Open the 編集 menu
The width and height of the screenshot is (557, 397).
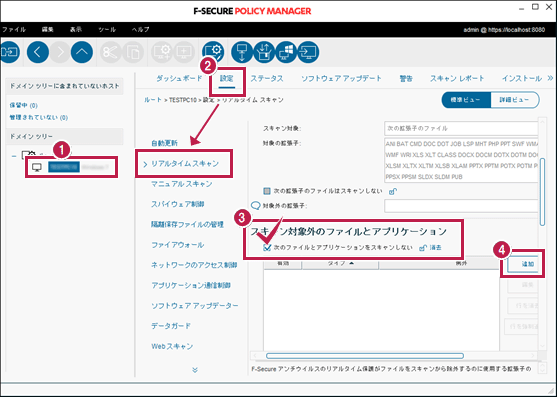click(47, 29)
